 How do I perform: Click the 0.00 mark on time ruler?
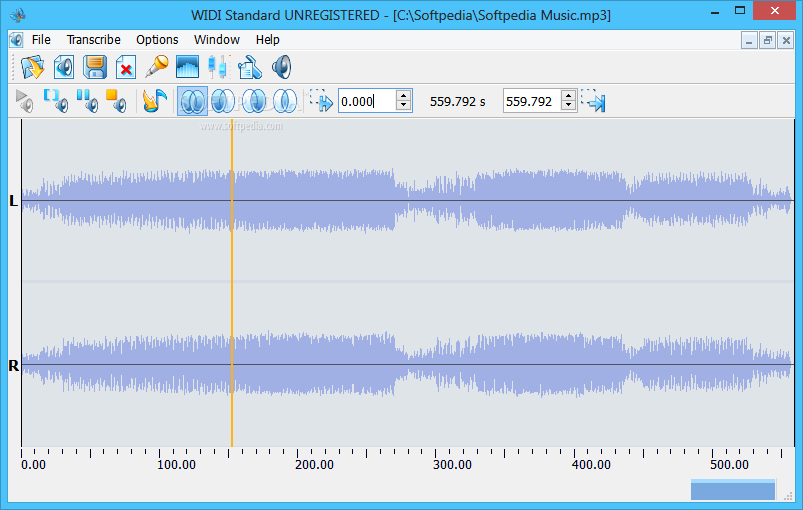(x=33, y=464)
